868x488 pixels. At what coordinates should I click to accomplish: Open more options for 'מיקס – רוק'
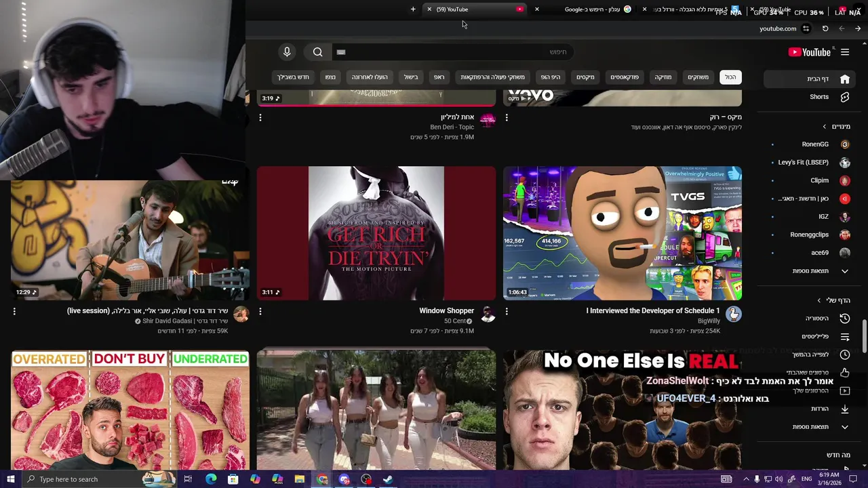point(507,117)
